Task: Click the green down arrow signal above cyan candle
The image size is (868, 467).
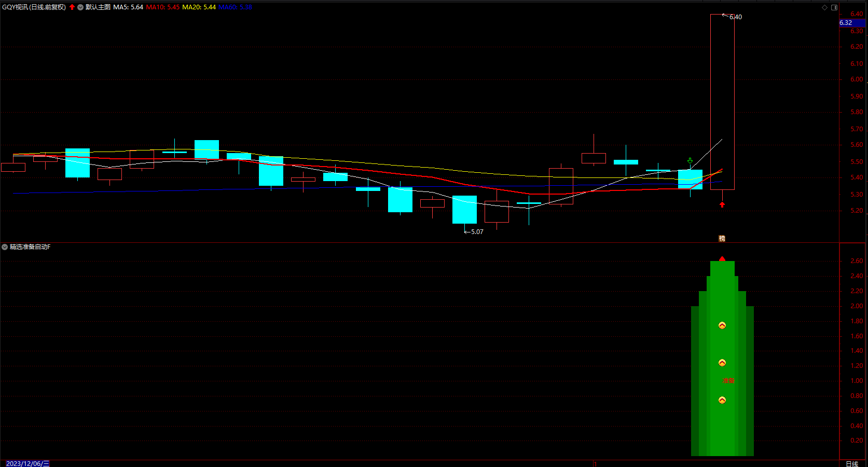Action: 690,161
